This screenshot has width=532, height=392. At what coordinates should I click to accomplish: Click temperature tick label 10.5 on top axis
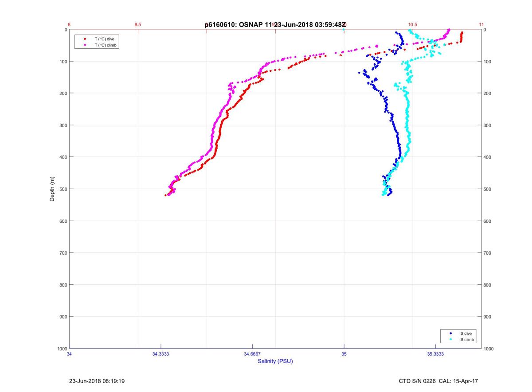point(413,24)
